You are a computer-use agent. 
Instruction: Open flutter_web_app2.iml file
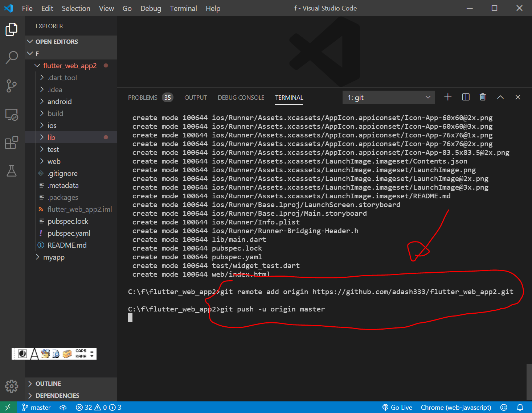pyautogui.click(x=71, y=209)
